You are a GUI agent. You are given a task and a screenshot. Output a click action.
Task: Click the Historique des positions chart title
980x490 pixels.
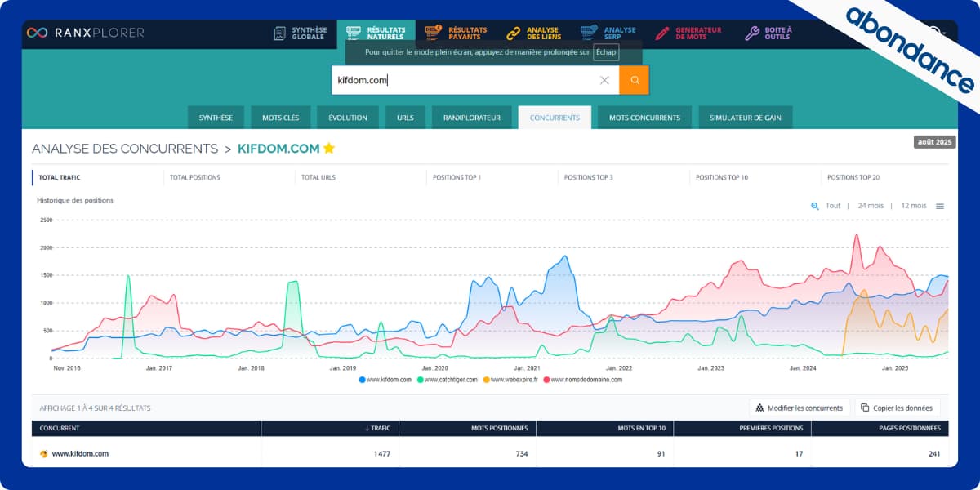click(75, 200)
